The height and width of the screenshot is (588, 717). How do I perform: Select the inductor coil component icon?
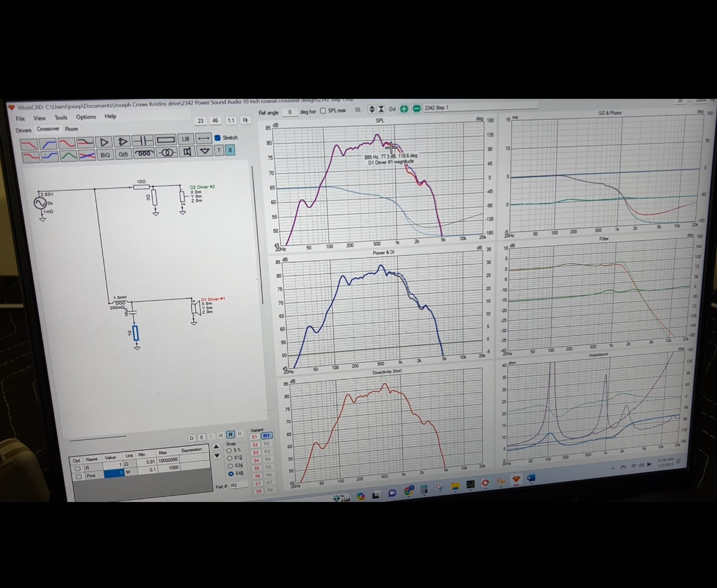pyautogui.click(x=143, y=153)
